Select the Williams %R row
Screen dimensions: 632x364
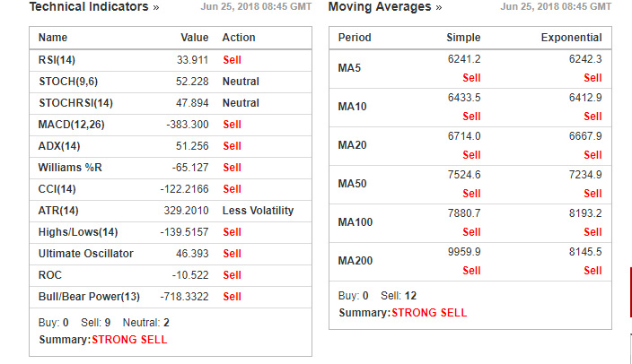tap(171, 168)
